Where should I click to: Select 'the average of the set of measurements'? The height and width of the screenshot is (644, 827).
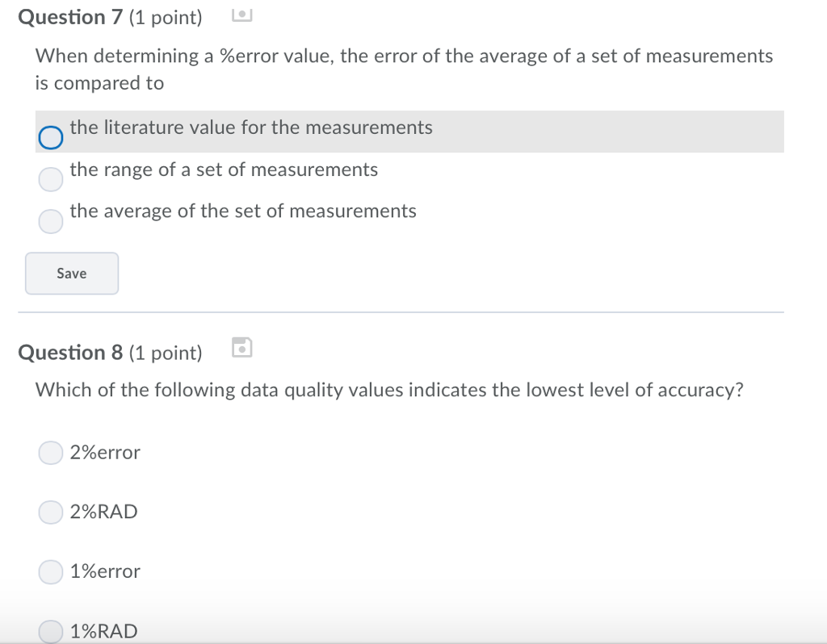tap(50, 220)
